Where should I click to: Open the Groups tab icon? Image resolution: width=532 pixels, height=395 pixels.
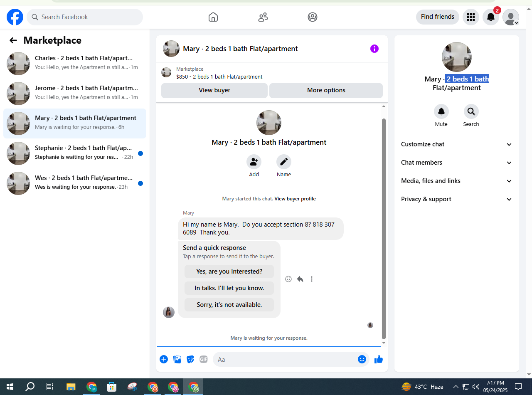[x=313, y=17]
